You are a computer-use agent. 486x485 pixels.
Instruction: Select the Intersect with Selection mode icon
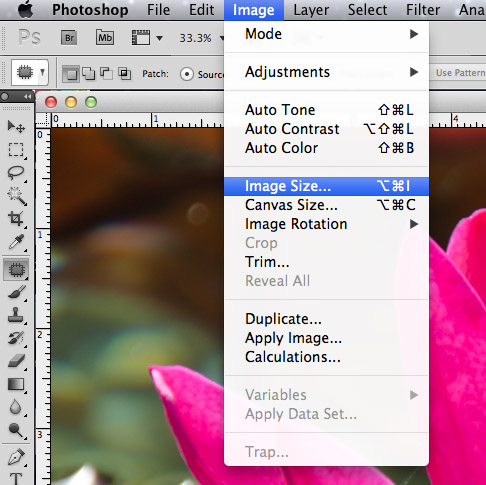tap(124, 73)
